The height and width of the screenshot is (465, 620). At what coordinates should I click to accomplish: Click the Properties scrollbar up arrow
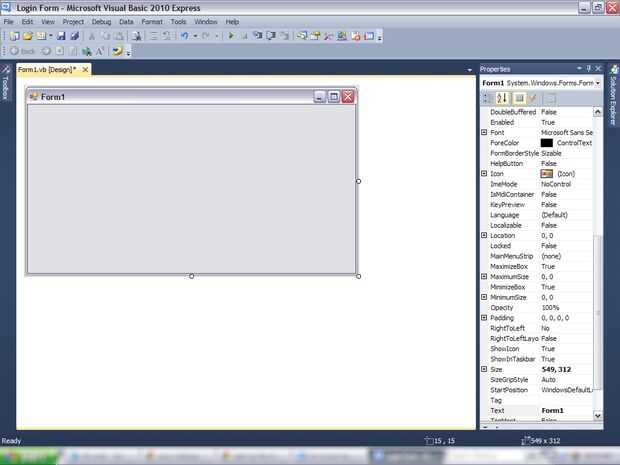(597, 112)
